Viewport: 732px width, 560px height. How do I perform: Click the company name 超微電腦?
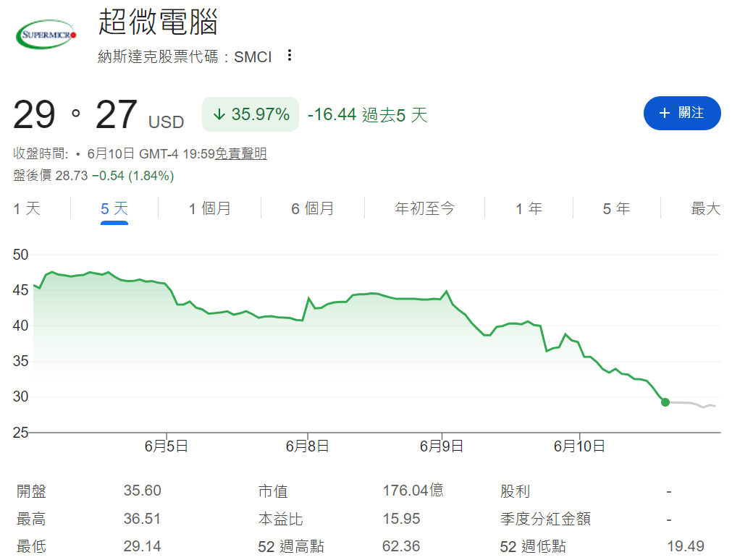[159, 22]
